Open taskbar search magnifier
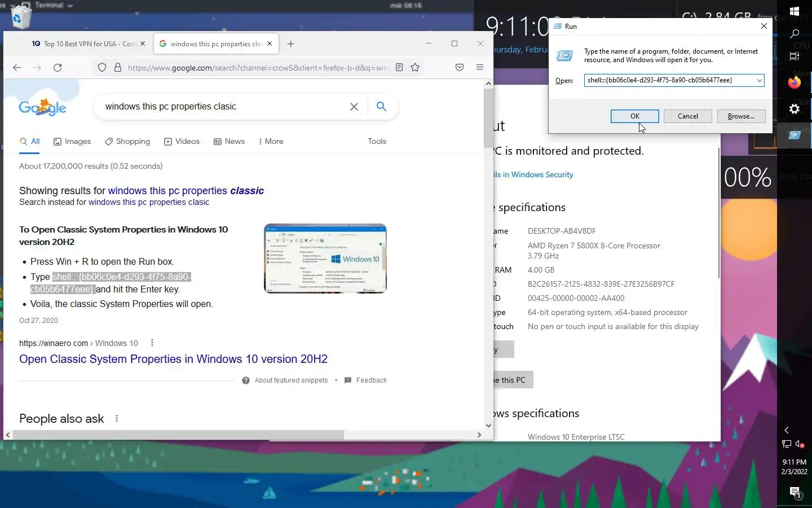Viewport: 812px width, 508px height. (x=795, y=34)
